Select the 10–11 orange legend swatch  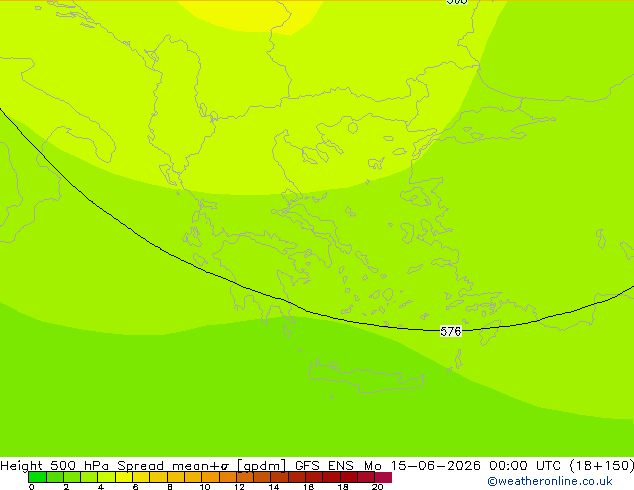[x=210, y=477]
